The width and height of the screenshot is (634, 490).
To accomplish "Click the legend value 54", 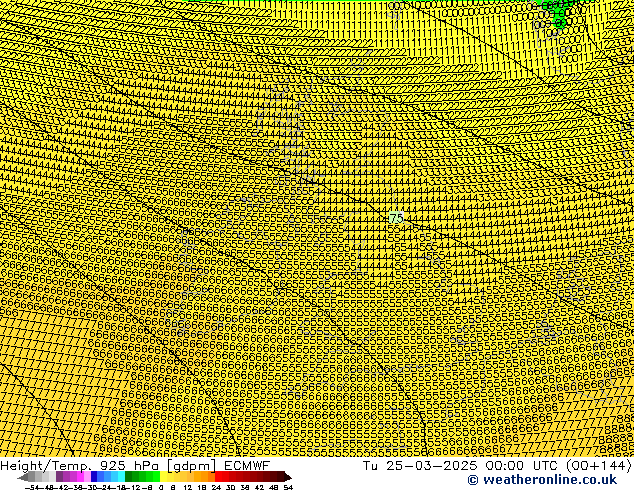I will tap(288, 488).
